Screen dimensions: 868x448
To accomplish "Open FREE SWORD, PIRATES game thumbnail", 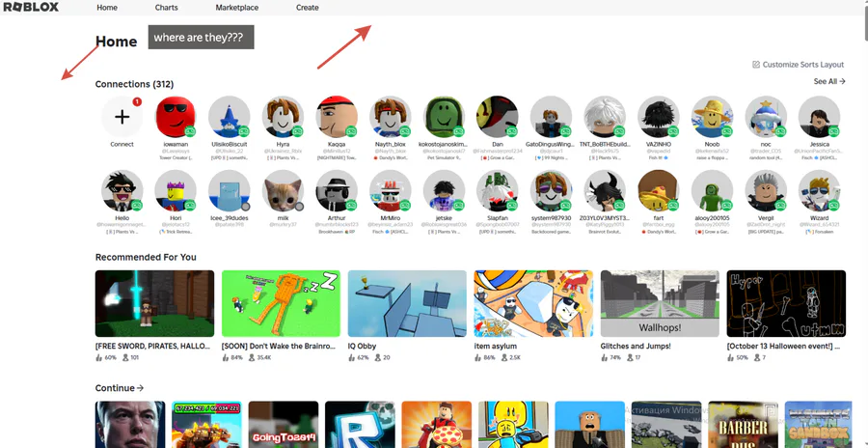I will click(154, 304).
